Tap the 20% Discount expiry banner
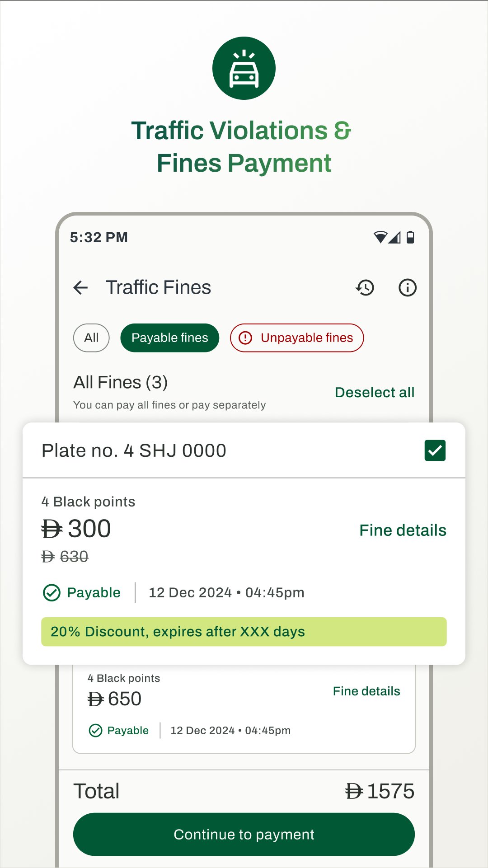The height and width of the screenshot is (868, 488). coord(244,632)
